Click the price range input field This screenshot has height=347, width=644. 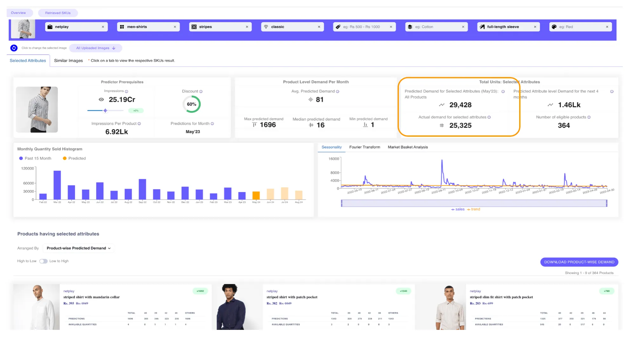coord(365,27)
